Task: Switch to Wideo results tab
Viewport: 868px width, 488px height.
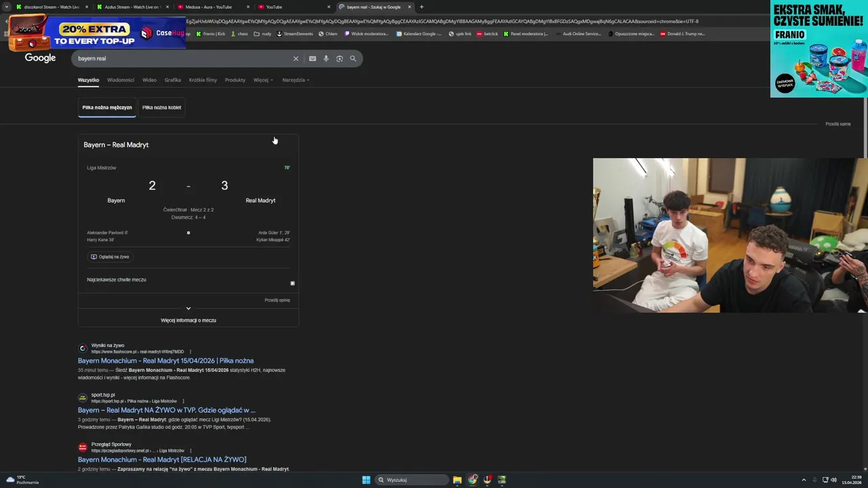Action: coord(149,80)
